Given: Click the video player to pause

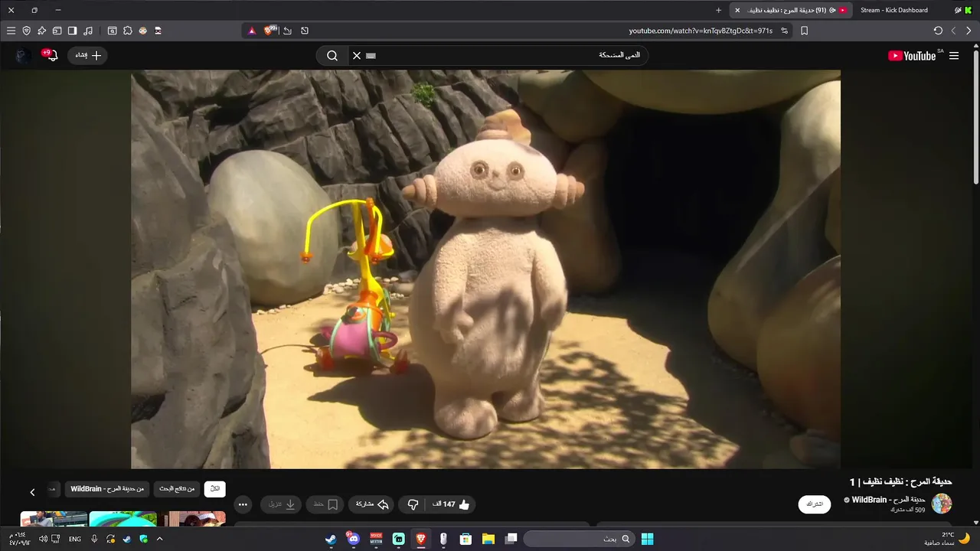Looking at the screenshot, I should click(x=485, y=269).
